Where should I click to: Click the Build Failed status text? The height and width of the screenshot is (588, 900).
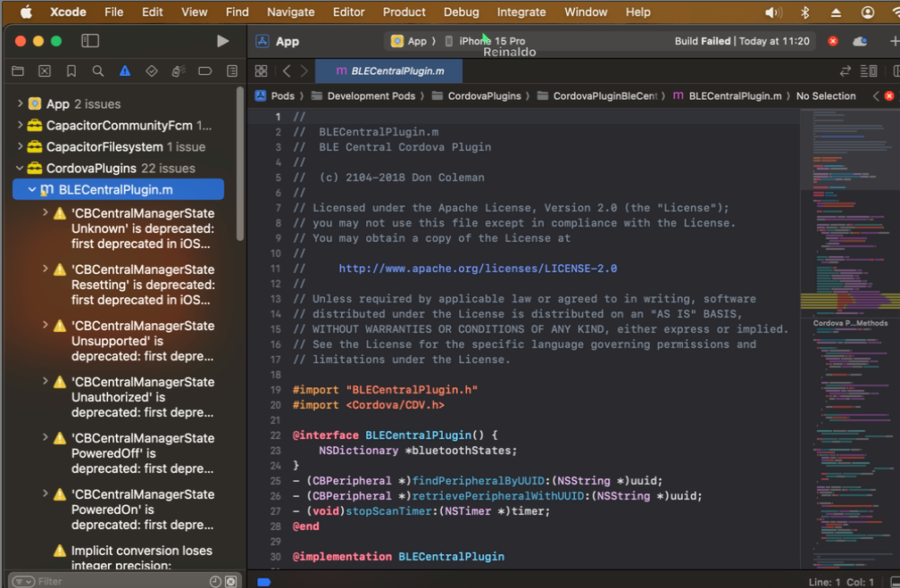703,41
